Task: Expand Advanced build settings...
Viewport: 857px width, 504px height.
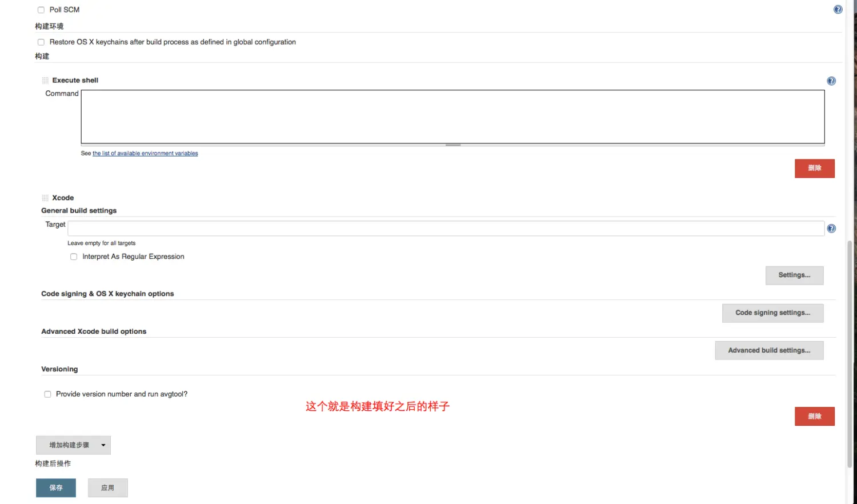Action: coord(769,351)
